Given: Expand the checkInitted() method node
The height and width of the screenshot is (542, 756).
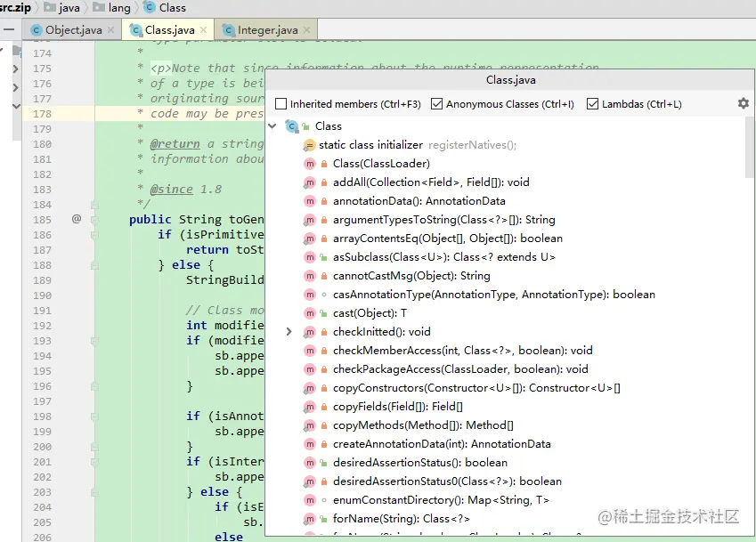Looking at the screenshot, I should [289, 331].
